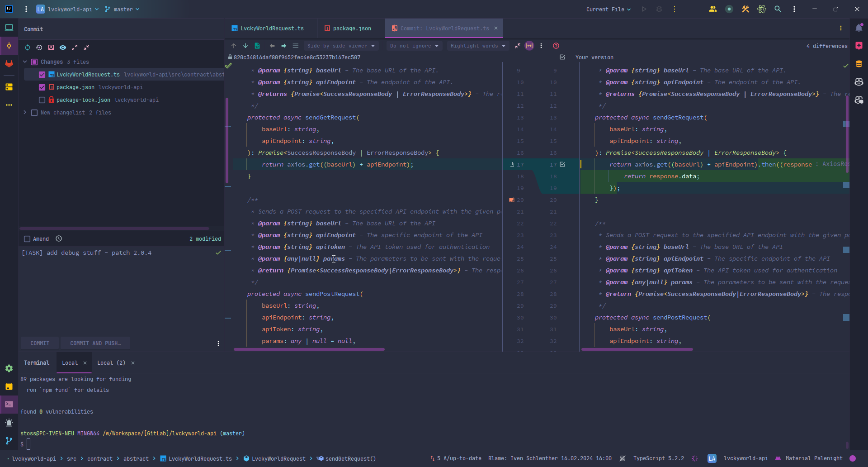Jump to next difference arrow
The height and width of the screenshot is (467, 868).
(x=245, y=46)
